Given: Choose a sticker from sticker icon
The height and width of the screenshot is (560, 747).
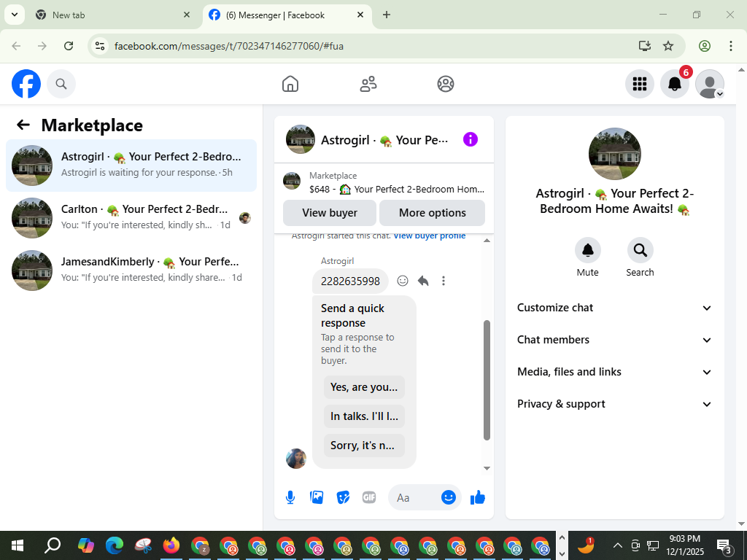Looking at the screenshot, I should tap(343, 497).
